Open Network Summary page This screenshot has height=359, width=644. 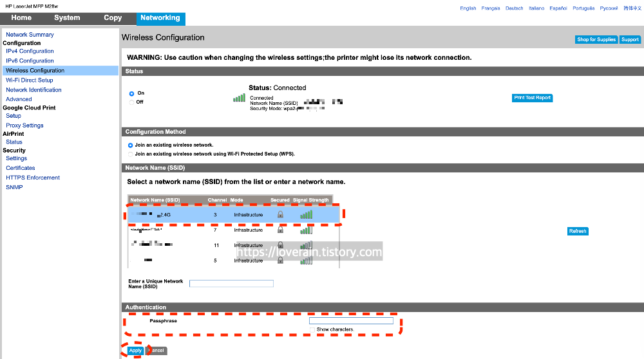(30, 35)
